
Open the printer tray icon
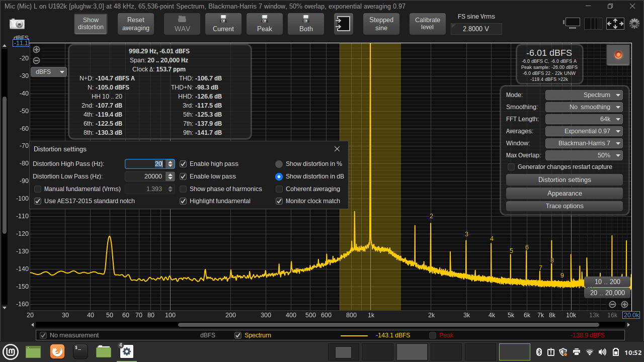coord(577,352)
